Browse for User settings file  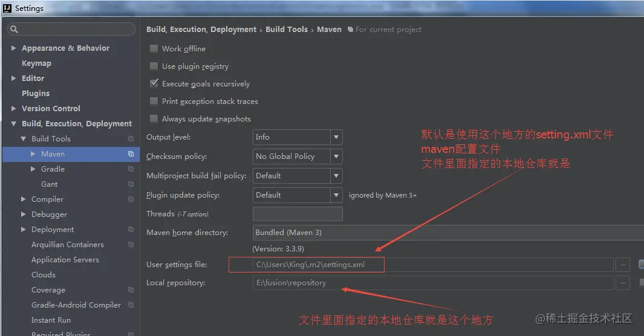pos(623,265)
